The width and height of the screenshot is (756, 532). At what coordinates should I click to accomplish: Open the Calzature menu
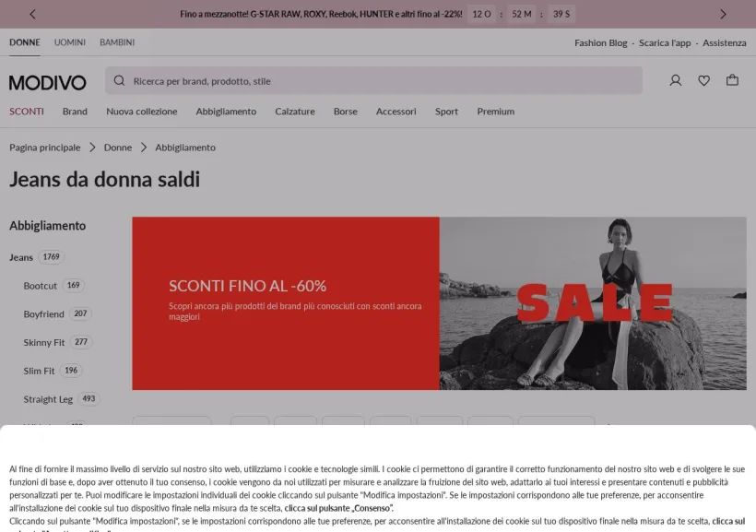point(295,112)
